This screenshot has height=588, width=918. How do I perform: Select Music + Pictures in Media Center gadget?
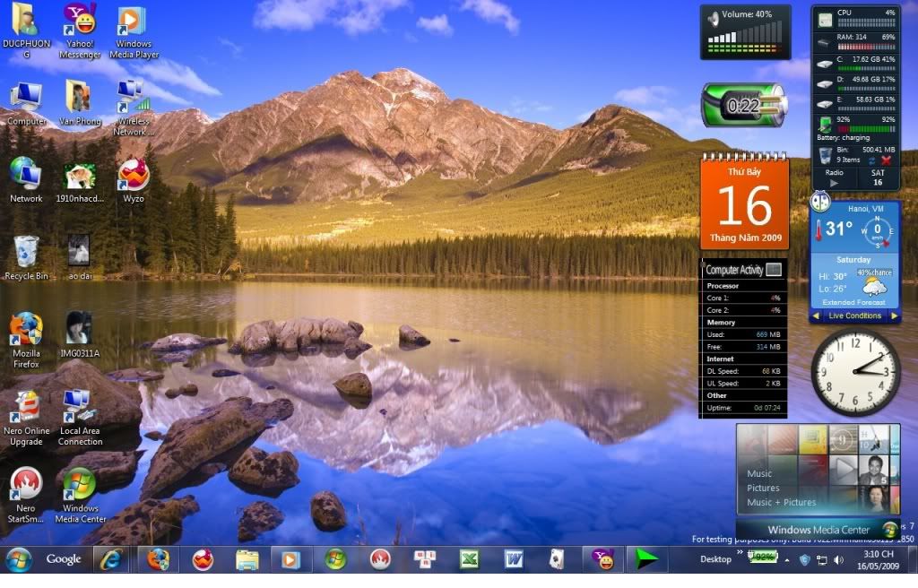click(x=781, y=503)
